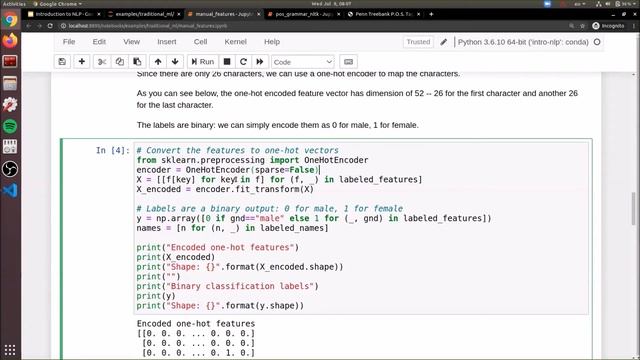Edit the notebook with the pencil icon
640x360 pixels.
click(x=444, y=42)
